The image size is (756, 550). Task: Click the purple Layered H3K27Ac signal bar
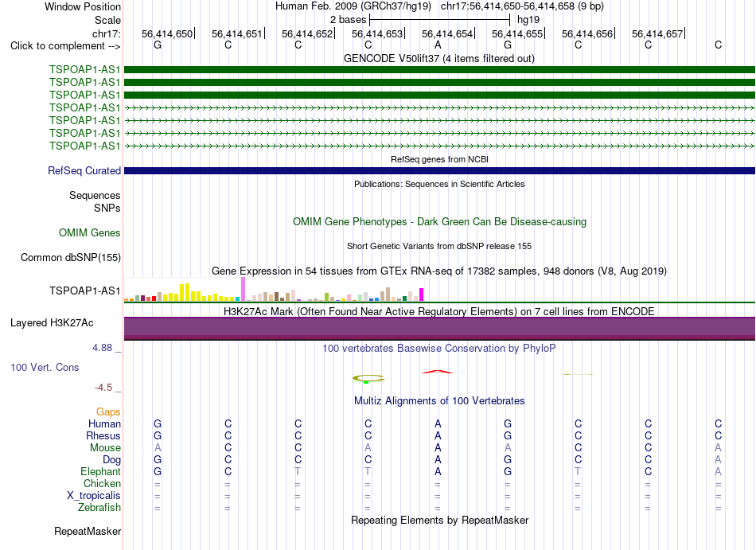(440, 329)
